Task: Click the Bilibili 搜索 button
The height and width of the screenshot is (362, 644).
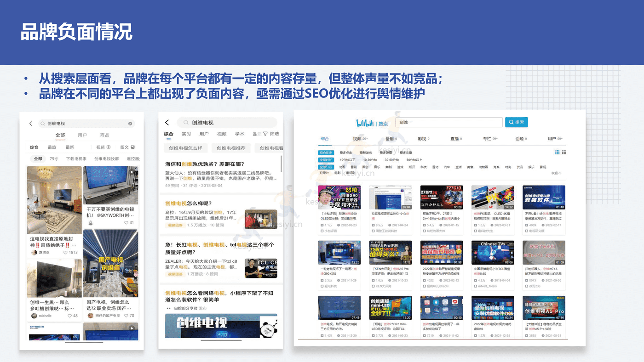Action: [517, 122]
